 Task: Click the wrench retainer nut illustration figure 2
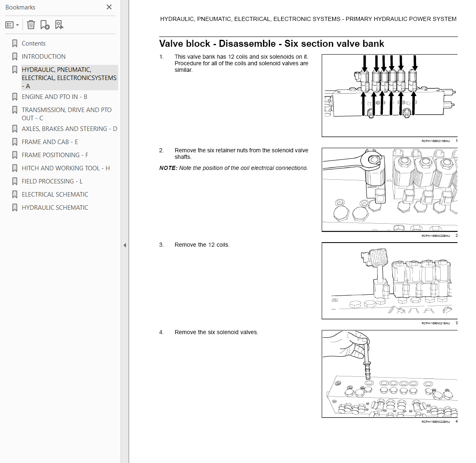[389, 190]
